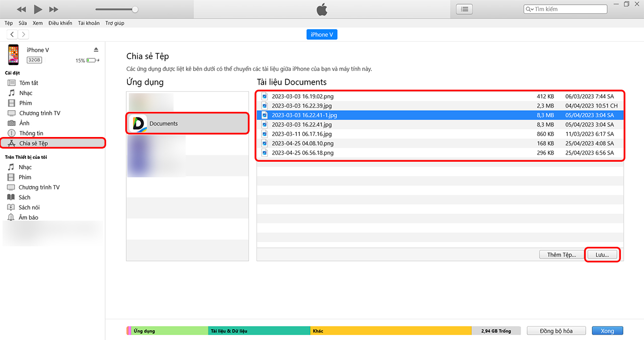This screenshot has height=340, width=644.
Task: Click the 2,94 GB Trống storage segment
Action: click(496, 331)
